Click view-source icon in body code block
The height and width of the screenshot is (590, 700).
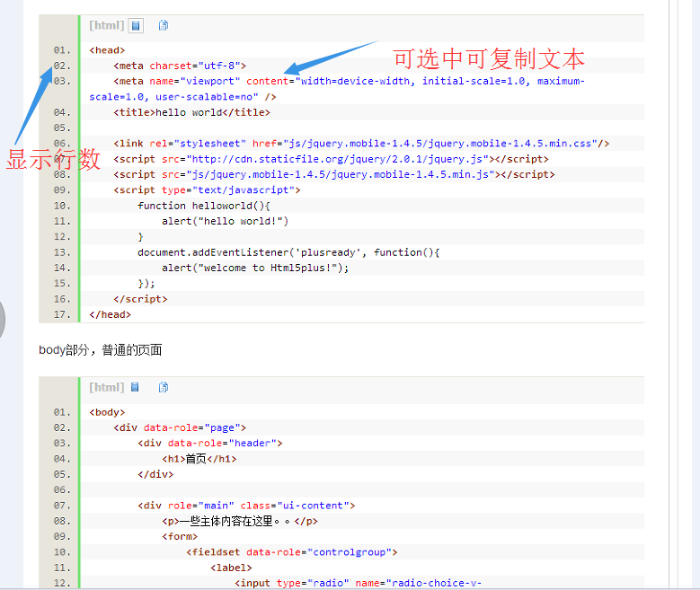pyautogui.click(x=136, y=387)
